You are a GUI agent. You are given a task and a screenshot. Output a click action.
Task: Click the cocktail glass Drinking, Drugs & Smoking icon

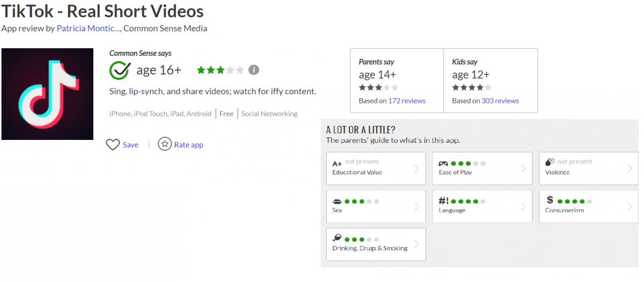pyautogui.click(x=338, y=239)
